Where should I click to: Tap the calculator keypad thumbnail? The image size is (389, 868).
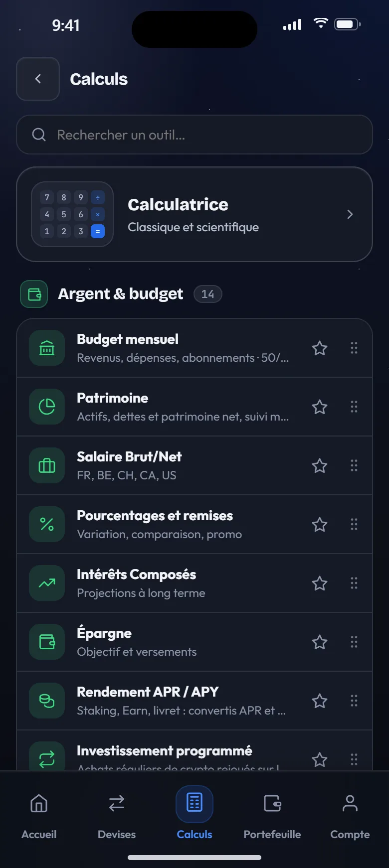(x=72, y=214)
